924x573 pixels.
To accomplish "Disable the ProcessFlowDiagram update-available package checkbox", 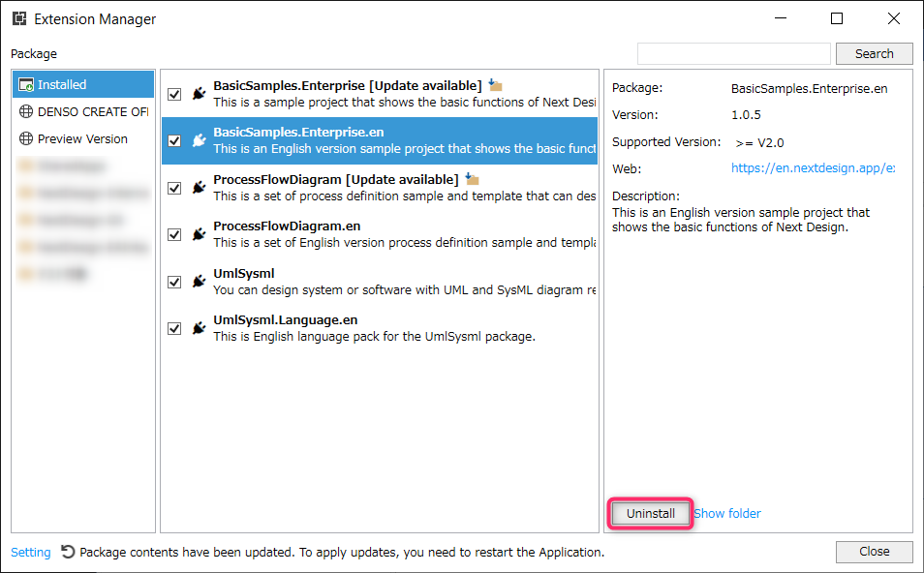I will coord(174,188).
